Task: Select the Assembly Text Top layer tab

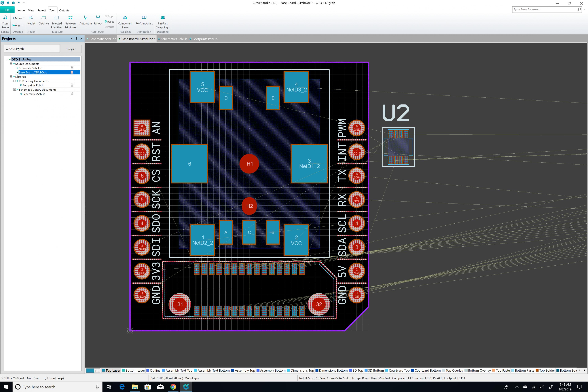Action: [x=177, y=371]
